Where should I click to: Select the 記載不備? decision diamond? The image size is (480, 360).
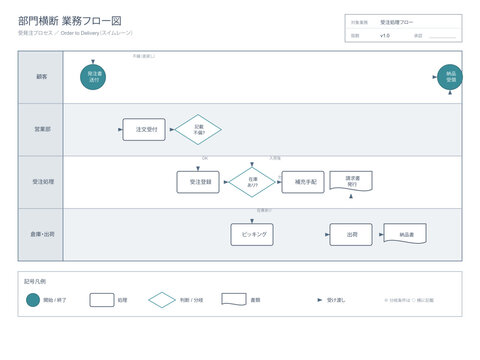tap(198, 129)
